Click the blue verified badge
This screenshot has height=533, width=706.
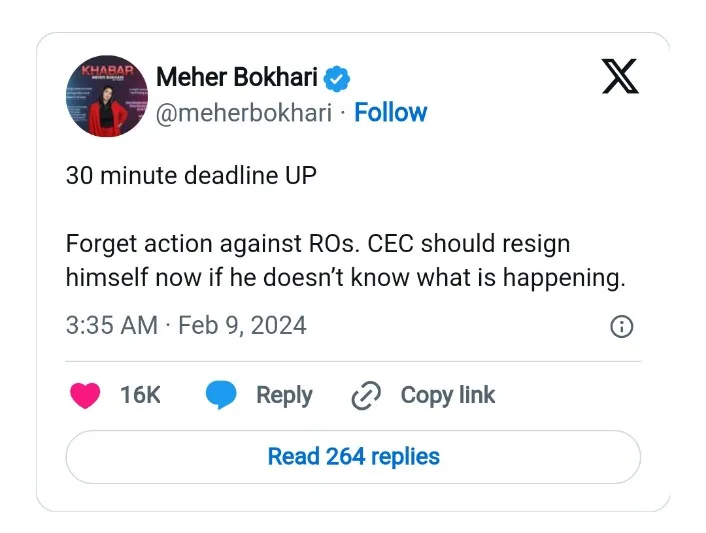337,78
